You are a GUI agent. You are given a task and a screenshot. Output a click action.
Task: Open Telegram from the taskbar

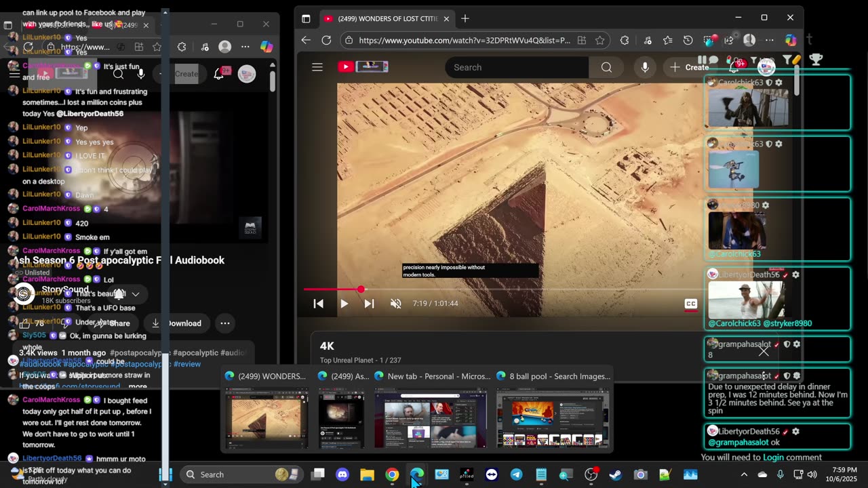[516, 474]
